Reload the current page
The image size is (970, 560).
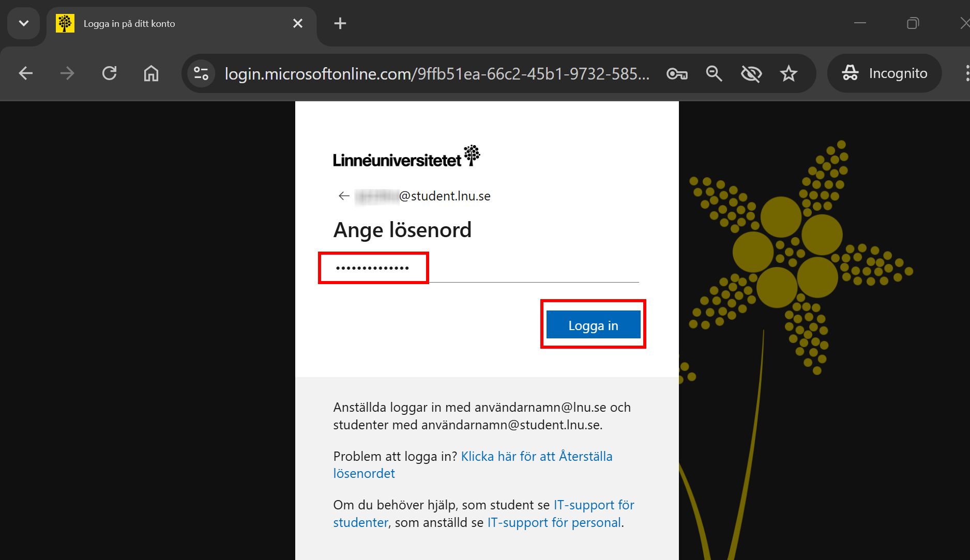coord(109,73)
